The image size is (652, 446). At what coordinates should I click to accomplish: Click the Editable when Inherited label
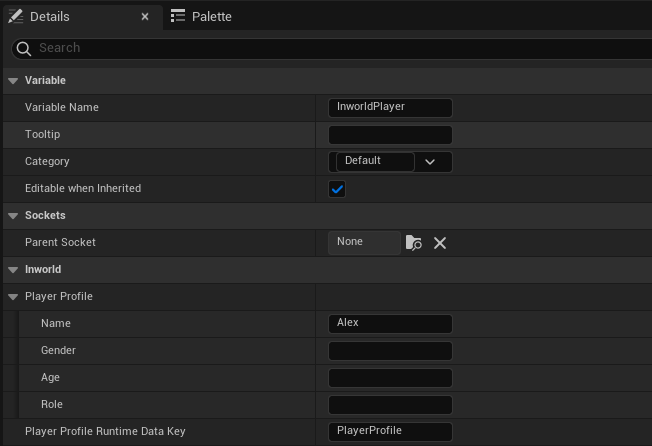tap(83, 188)
